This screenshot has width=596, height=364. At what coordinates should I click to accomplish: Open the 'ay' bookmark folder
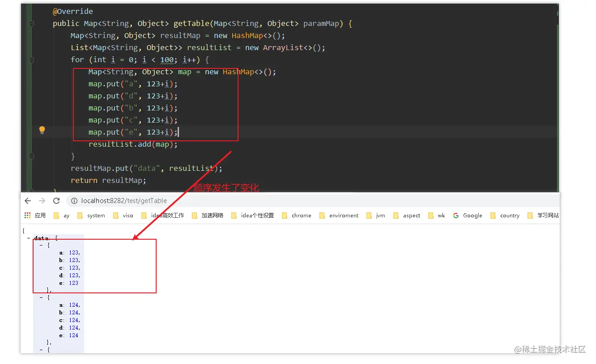(x=61, y=216)
